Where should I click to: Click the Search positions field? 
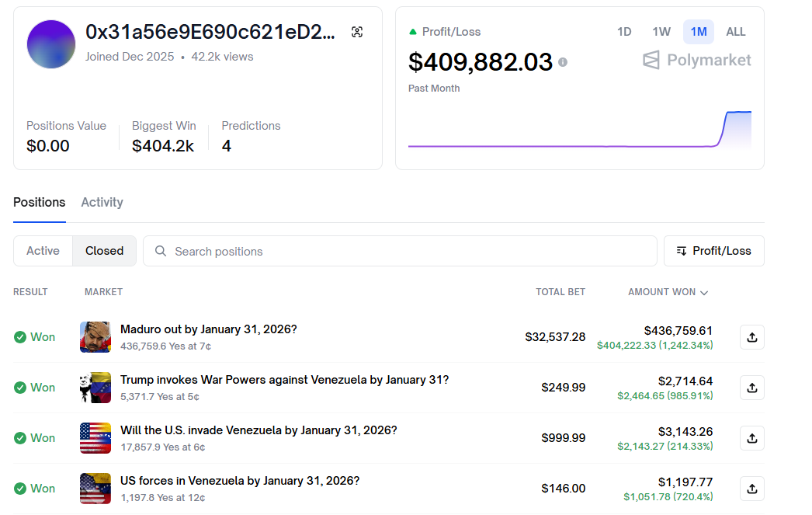pyautogui.click(x=400, y=251)
